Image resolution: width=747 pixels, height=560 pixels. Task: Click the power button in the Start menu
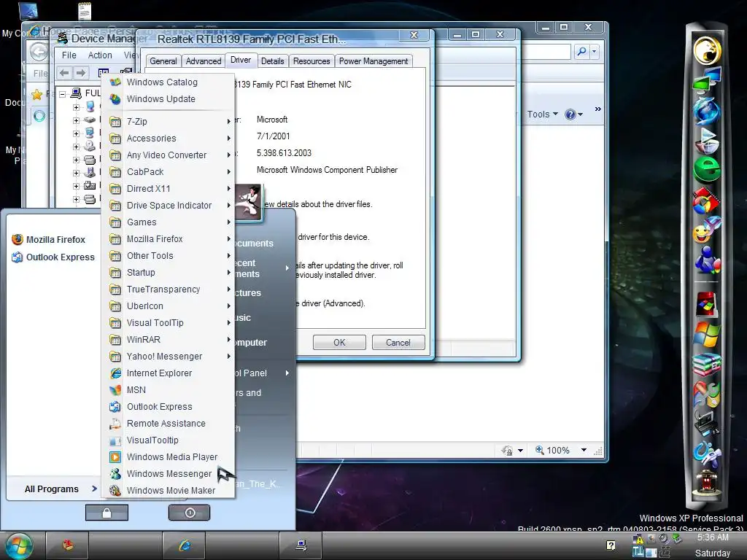coord(189,513)
